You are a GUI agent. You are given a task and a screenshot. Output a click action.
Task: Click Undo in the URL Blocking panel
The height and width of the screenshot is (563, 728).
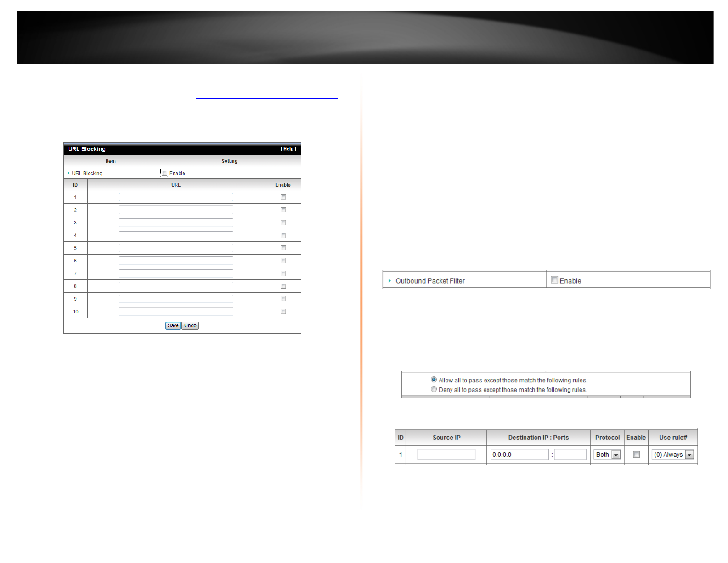pyautogui.click(x=190, y=325)
